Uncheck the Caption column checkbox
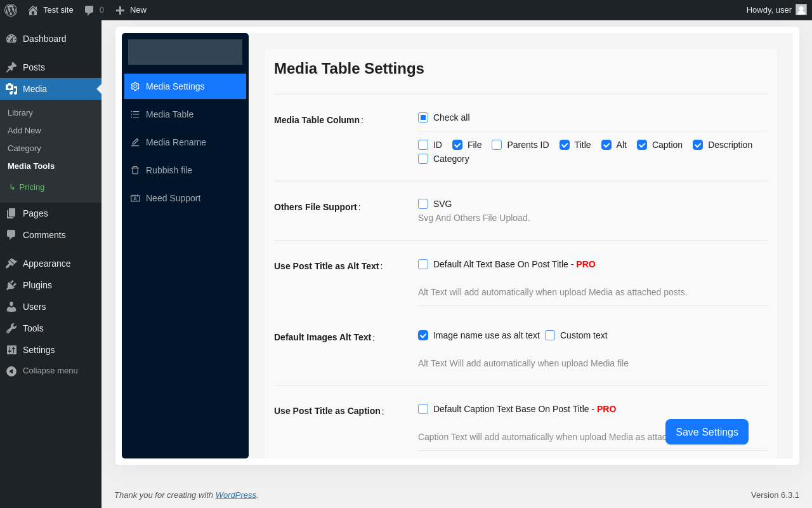This screenshot has height=508, width=812. click(642, 145)
